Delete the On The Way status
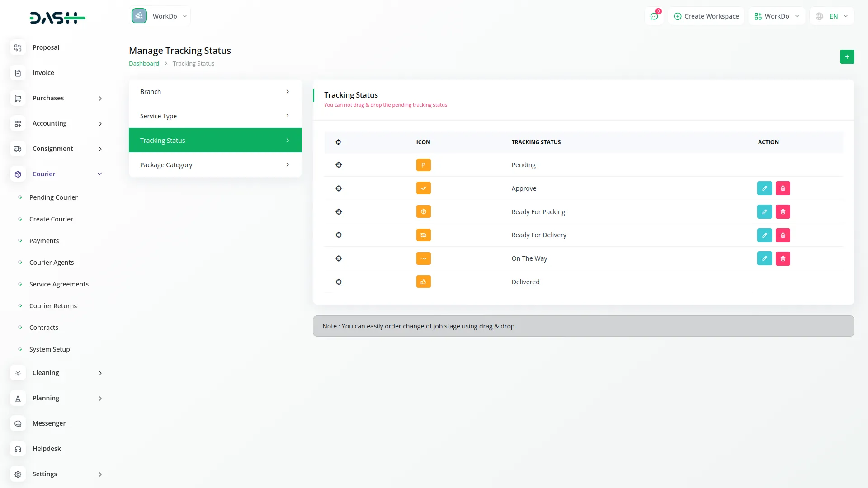 [x=783, y=258]
